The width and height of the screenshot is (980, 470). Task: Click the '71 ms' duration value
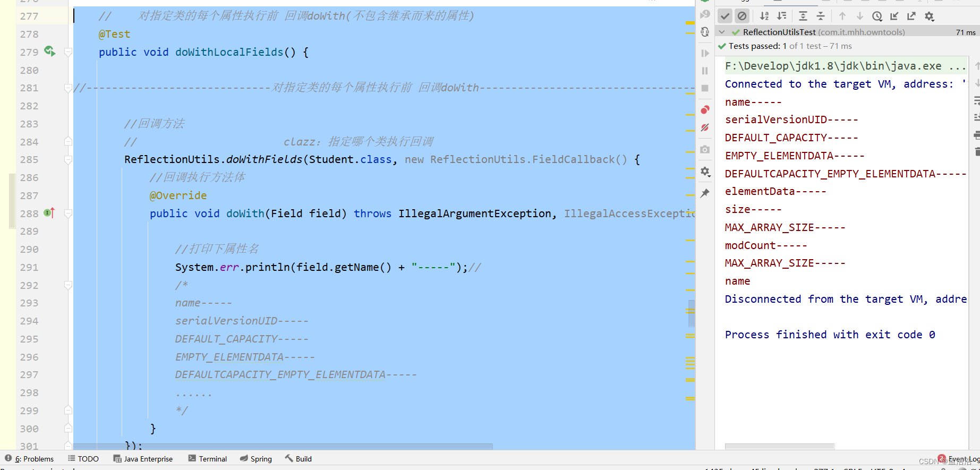[x=966, y=32]
